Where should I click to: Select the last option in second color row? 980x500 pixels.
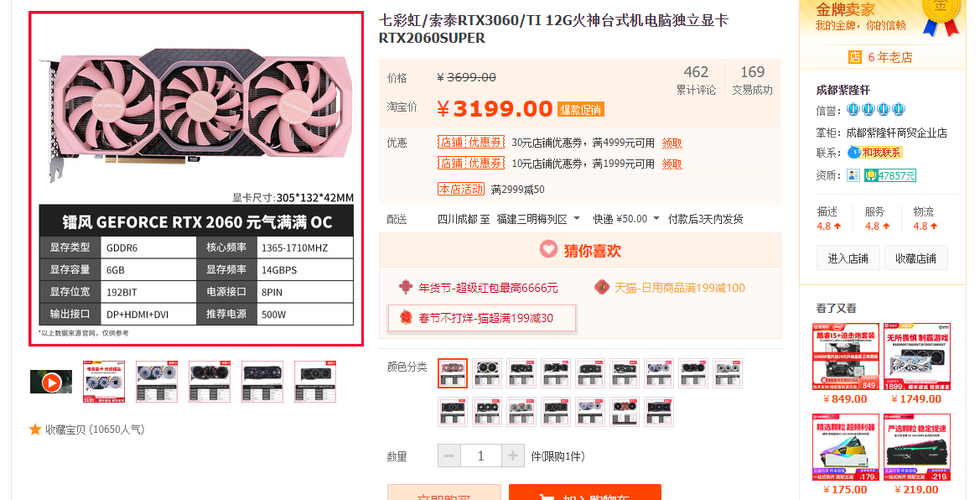[659, 412]
